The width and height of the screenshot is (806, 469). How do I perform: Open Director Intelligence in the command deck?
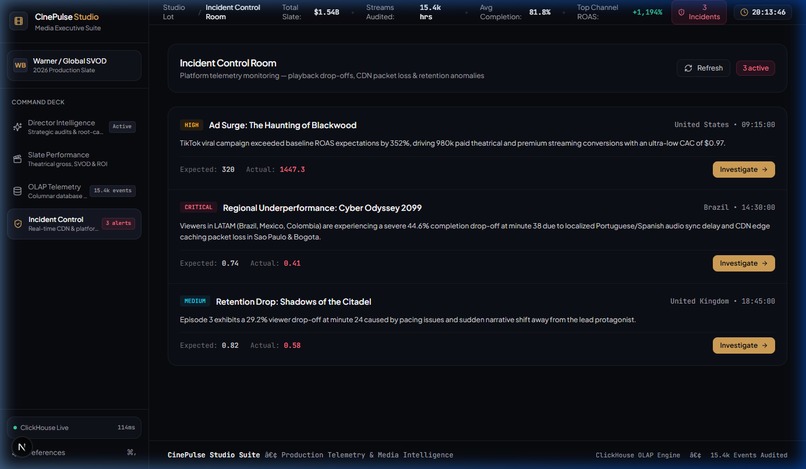coord(74,127)
